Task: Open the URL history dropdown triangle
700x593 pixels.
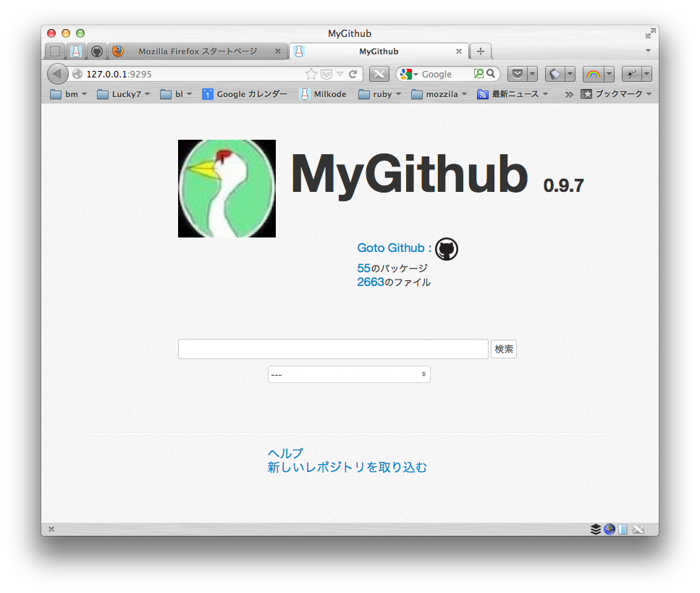Action: pos(340,74)
